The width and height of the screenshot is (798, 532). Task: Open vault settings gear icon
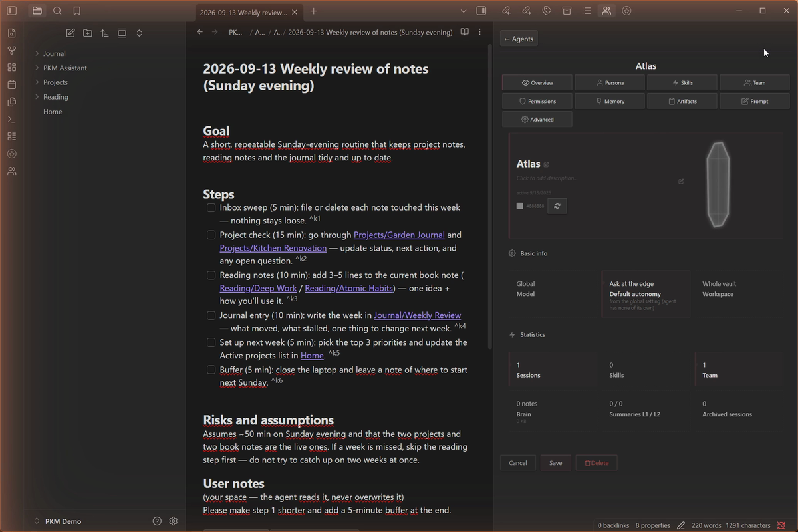point(174,521)
